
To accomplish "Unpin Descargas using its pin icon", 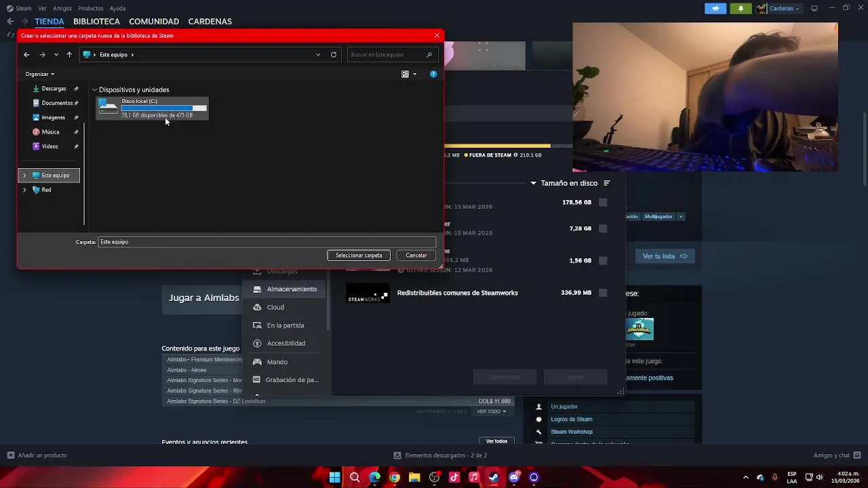I will pos(76,89).
